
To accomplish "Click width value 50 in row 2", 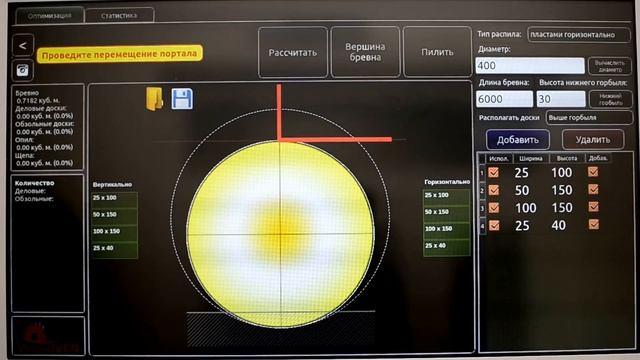I will [522, 190].
